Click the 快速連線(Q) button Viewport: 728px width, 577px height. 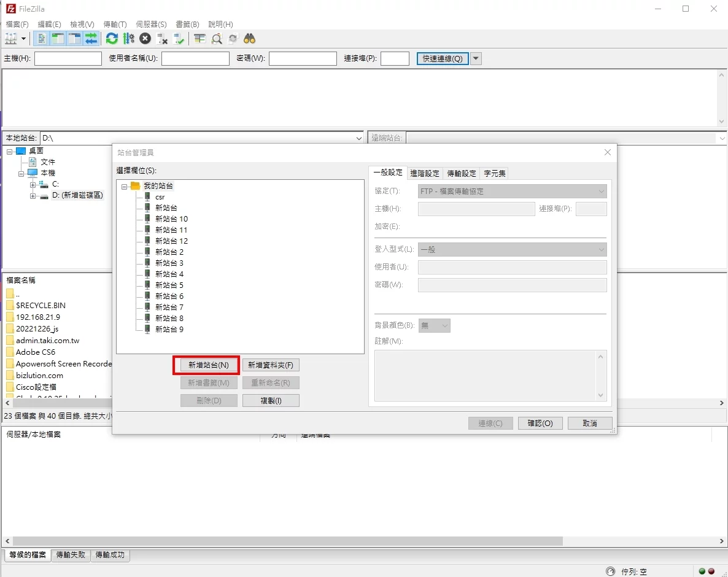click(443, 58)
